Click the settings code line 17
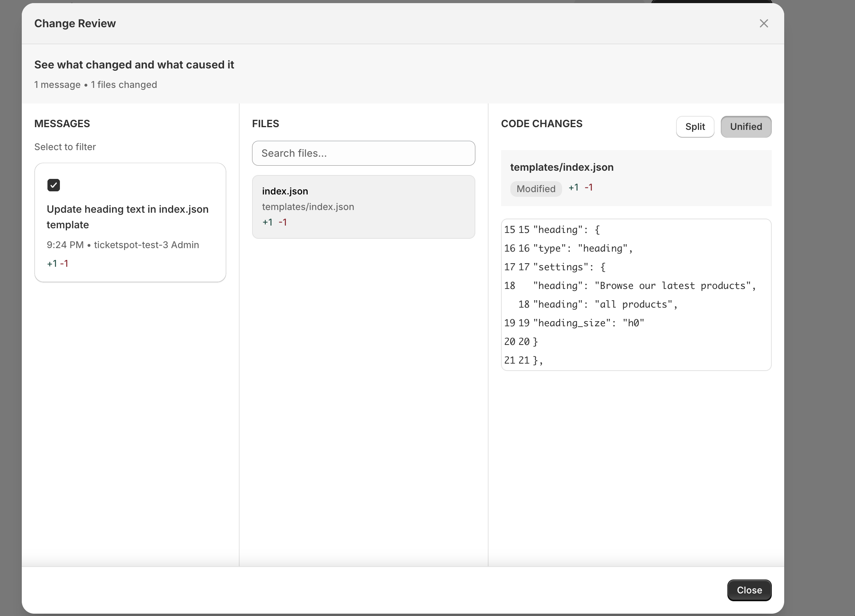The image size is (855, 616). pos(569,267)
